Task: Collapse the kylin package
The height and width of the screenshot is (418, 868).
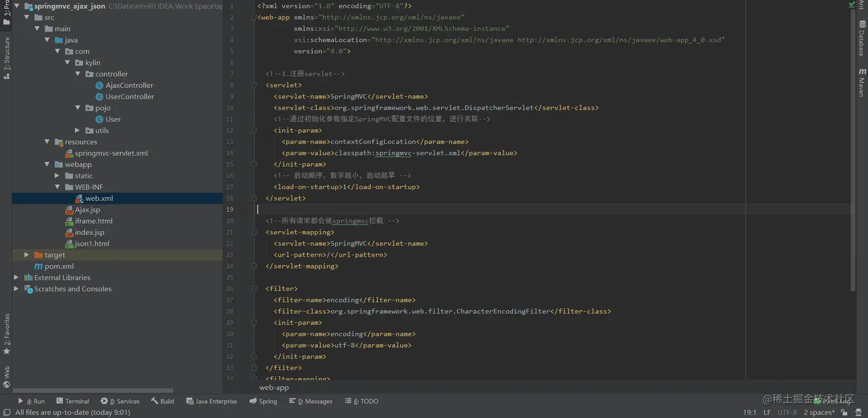Action: [68, 63]
